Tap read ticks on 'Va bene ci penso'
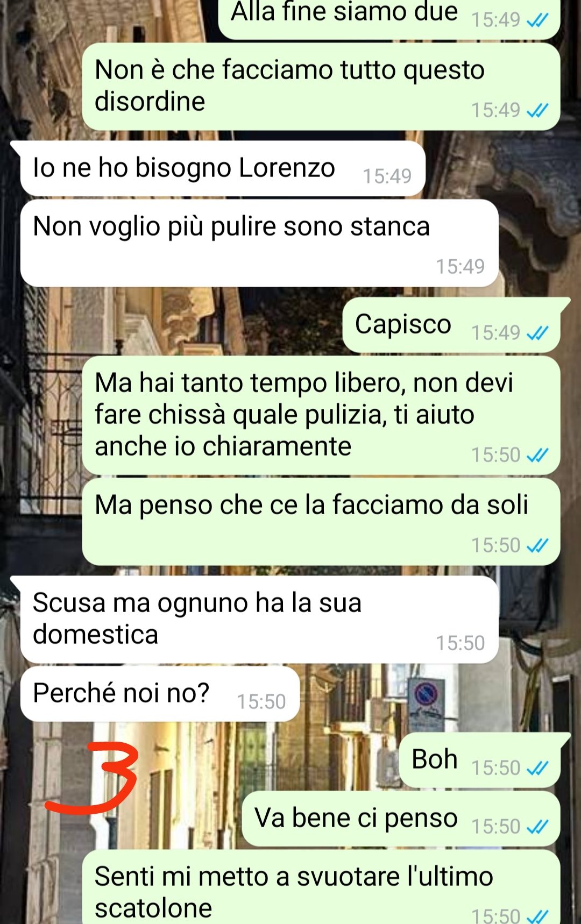The width and height of the screenshot is (581, 924). (x=537, y=827)
